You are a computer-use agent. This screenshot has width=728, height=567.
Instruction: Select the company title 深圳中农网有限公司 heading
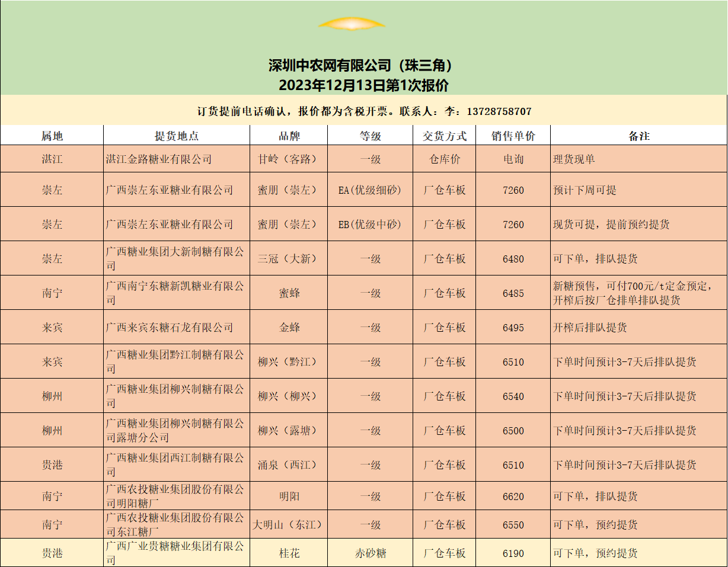363,65
